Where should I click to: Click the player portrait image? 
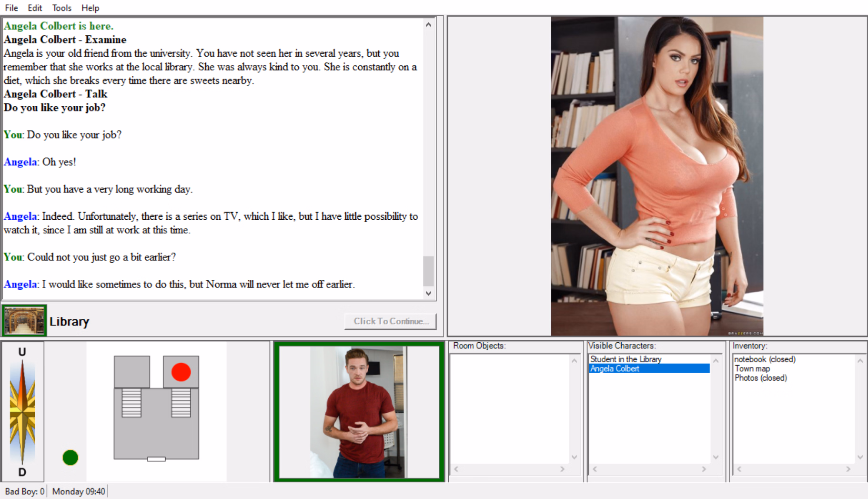click(359, 412)
